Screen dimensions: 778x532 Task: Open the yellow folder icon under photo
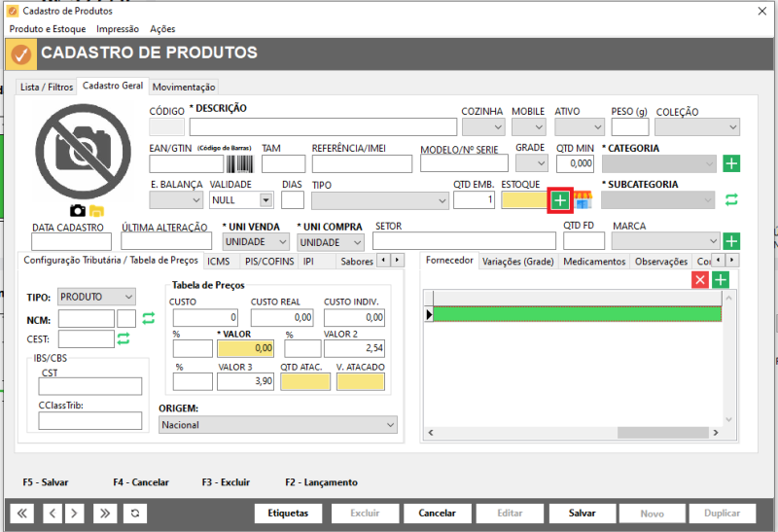click(x=96, y=211)
